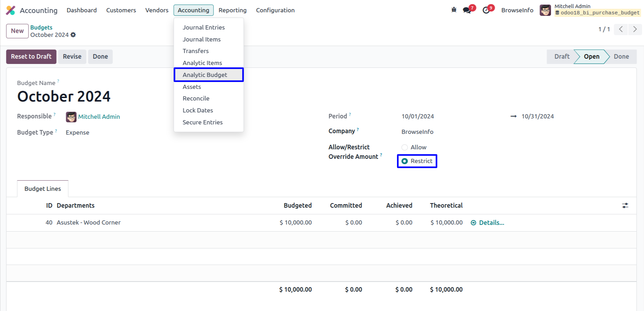Screen dimensions: 644x311
Task: Click Mitchell Admin avatar in Responsible field
Action: (71, 117)
